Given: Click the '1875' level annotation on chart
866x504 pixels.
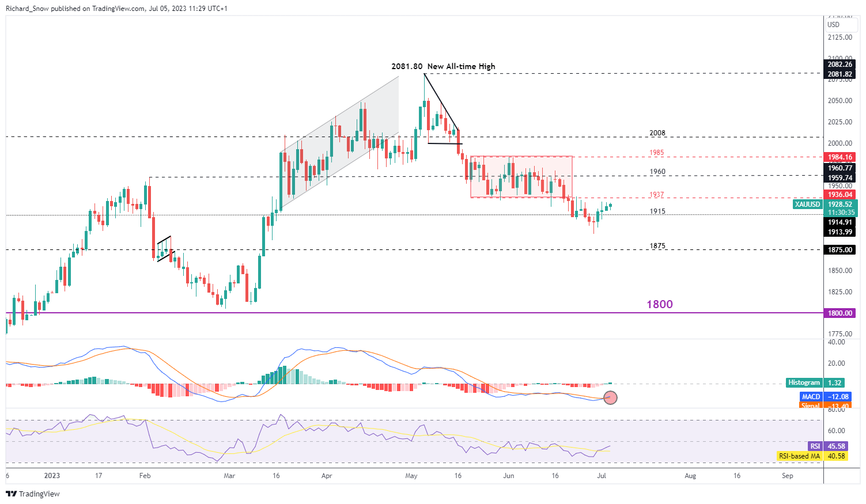Looking at the screenshot, I should click(x=657, y=246).
